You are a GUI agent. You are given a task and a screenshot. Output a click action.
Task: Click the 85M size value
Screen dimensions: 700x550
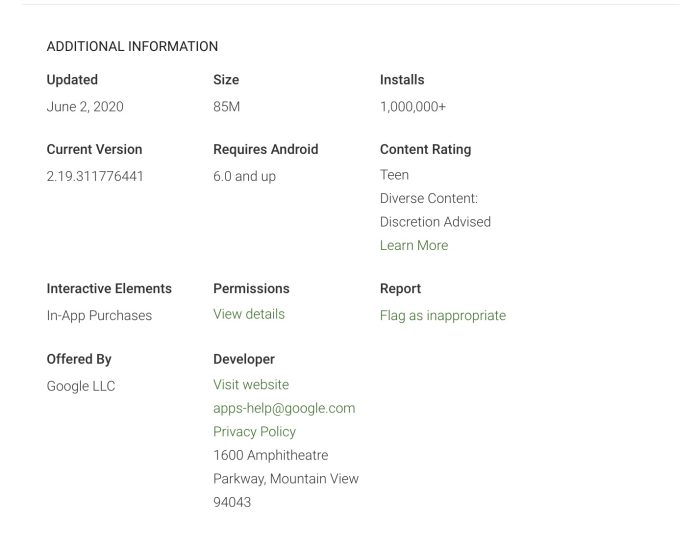click(226, 106)
